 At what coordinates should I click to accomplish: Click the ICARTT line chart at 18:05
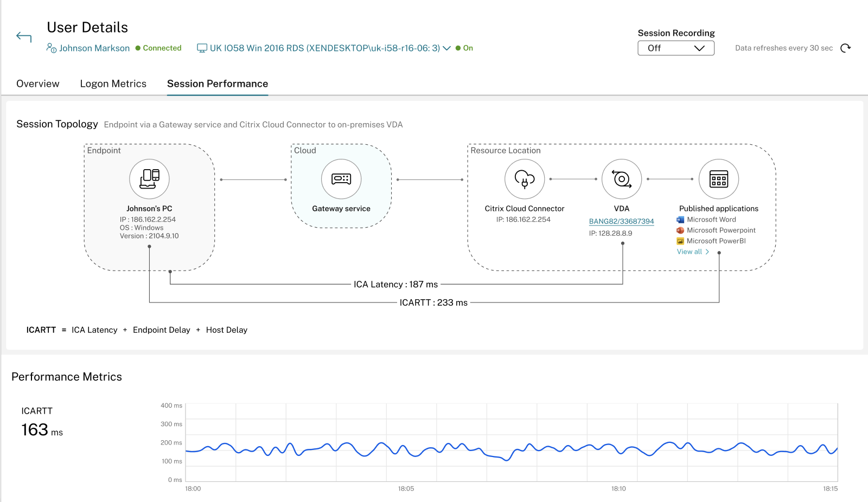pos(406,450)
